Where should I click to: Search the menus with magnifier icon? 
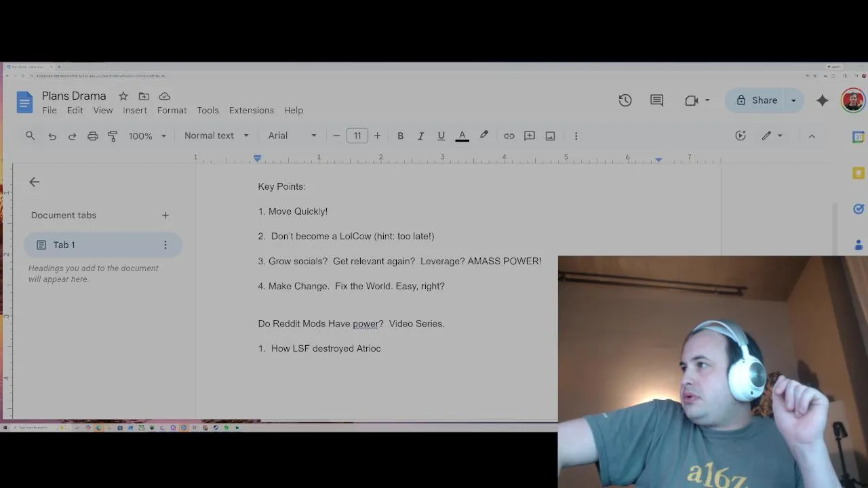coord(30,136)
